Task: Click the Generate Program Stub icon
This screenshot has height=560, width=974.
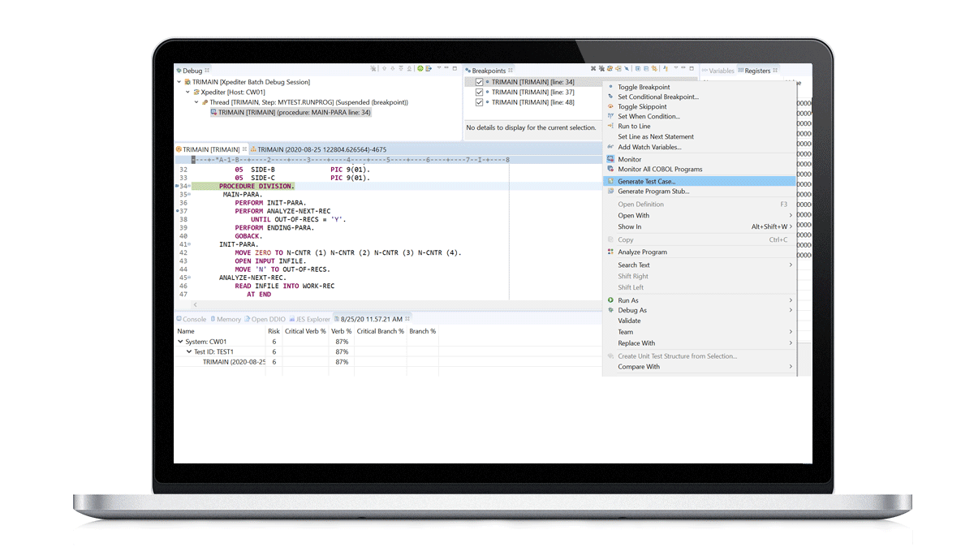Action: [610, 192]
